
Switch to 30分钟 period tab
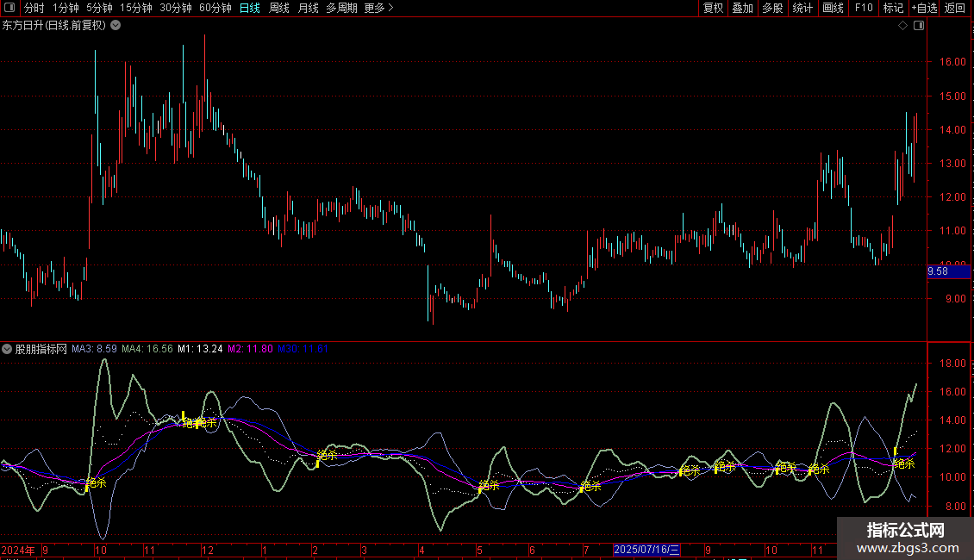coord(175,8)
